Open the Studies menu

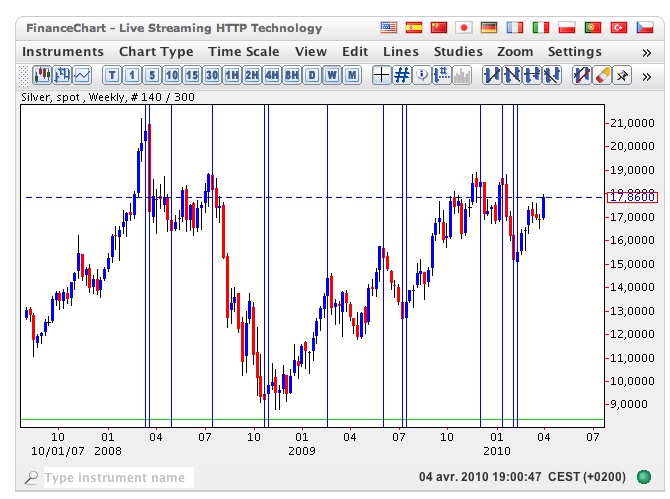click(x=458, y=51)
